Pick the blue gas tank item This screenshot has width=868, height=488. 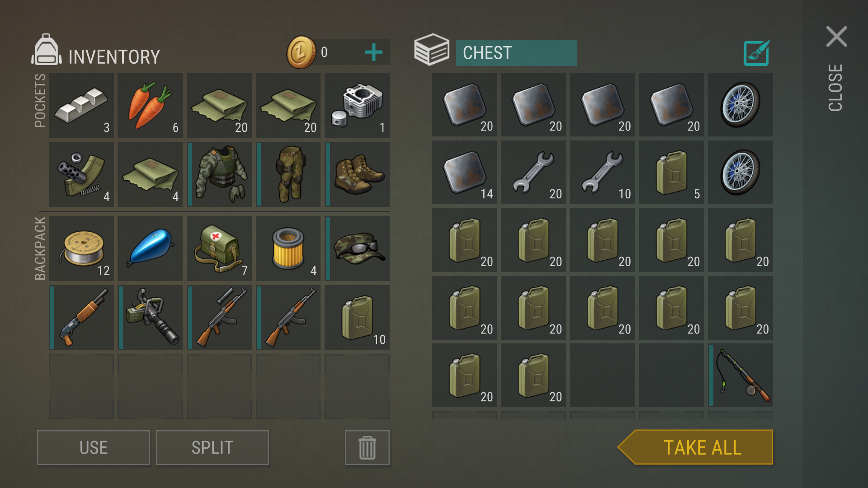pyautogui.click(x=150, y=249)
